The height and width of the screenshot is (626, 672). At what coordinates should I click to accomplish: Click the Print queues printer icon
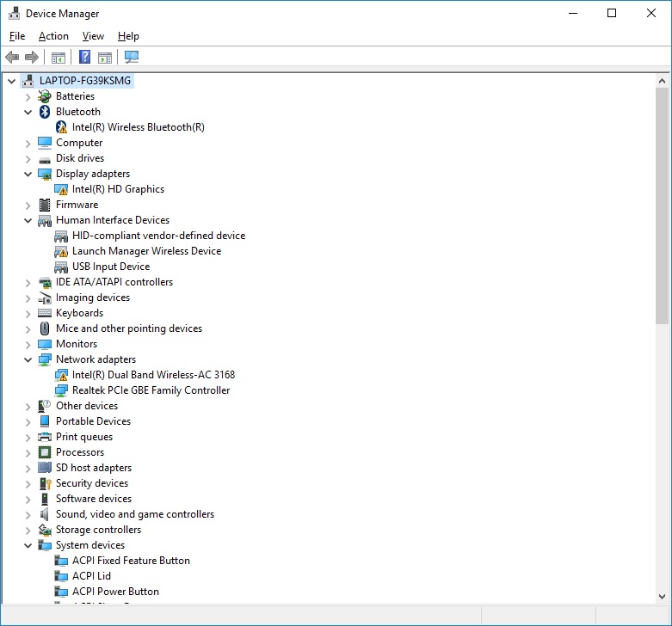pyautogui.click(x=45, y=437)
